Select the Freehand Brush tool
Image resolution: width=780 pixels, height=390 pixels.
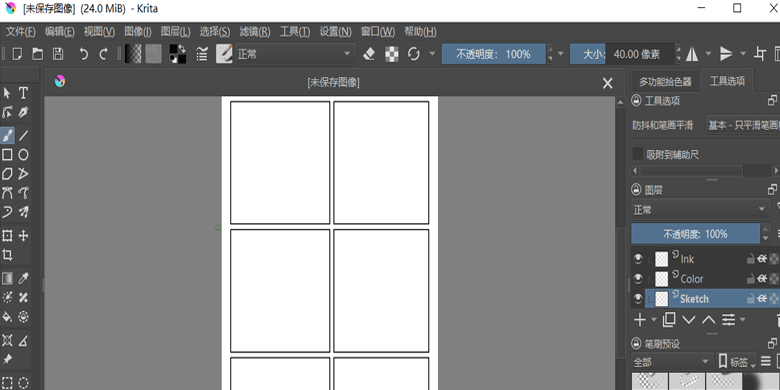7,135
